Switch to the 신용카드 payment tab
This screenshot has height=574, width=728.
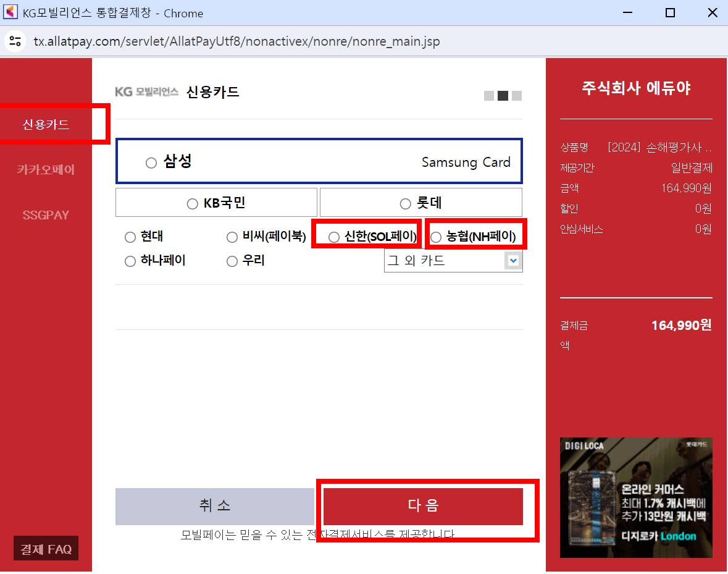[x=46, y=125]
